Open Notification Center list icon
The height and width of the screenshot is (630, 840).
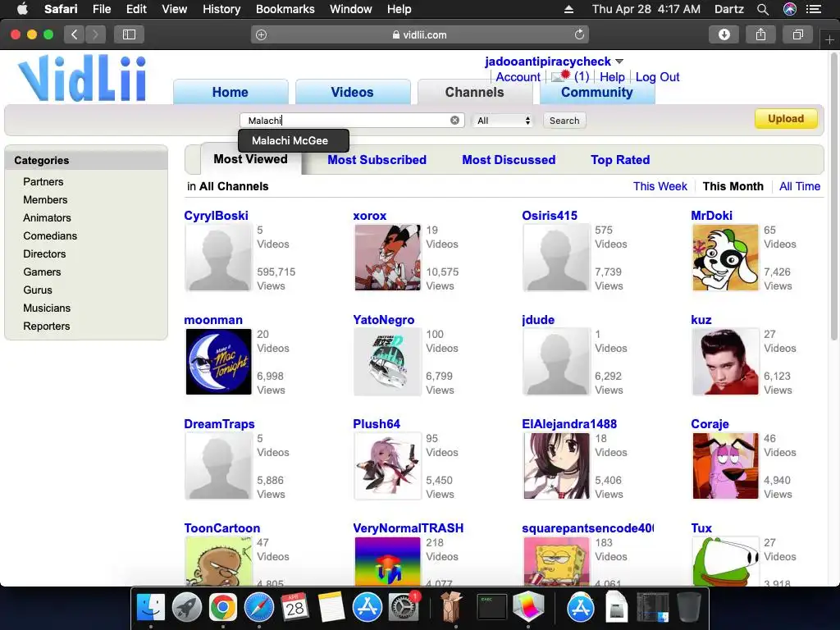pos(814,9)
